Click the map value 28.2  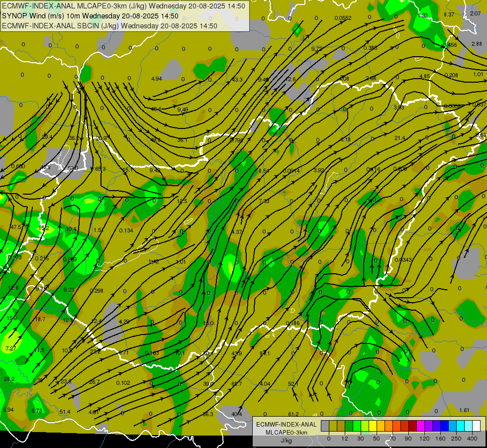(9, 379)
